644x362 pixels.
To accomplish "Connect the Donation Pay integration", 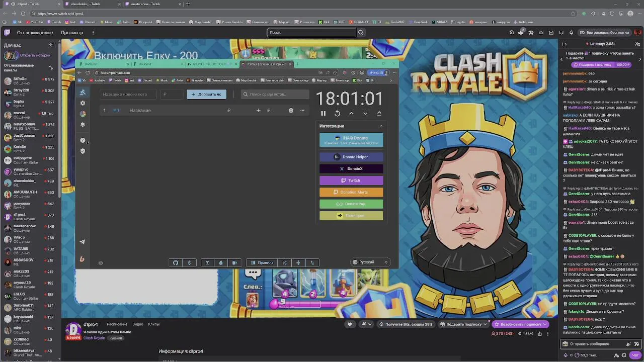I will click(351, 204).
